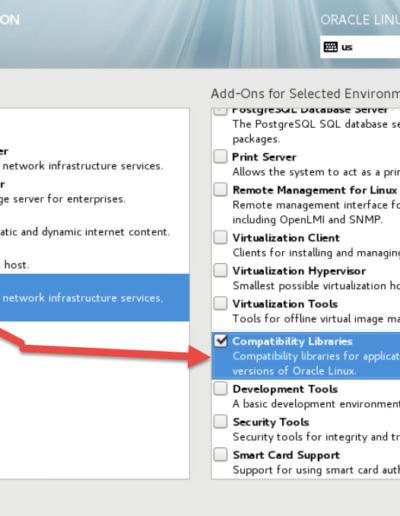
Task: Click 'including OpenLMI and SNMP.' text
Action: pos(307,220)
